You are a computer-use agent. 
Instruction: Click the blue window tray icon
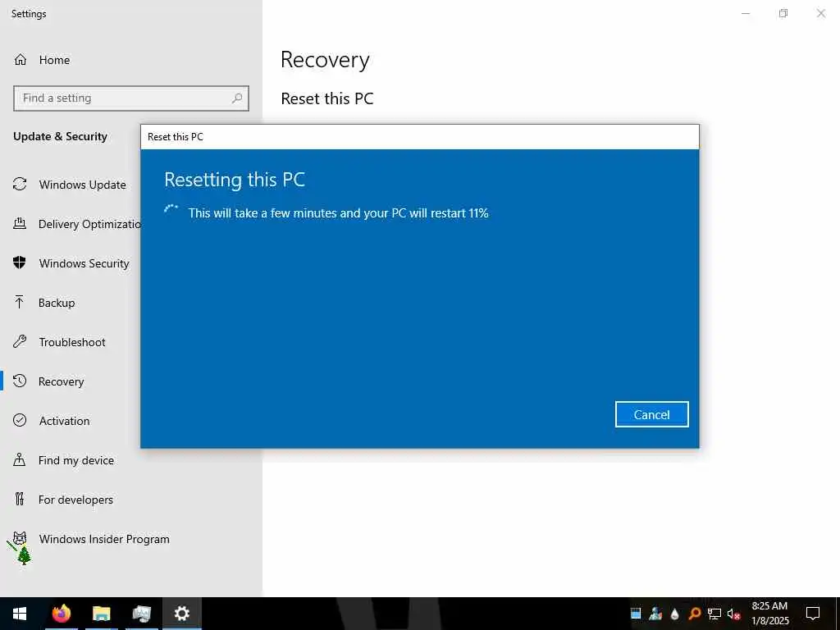(x=636, y=614)
